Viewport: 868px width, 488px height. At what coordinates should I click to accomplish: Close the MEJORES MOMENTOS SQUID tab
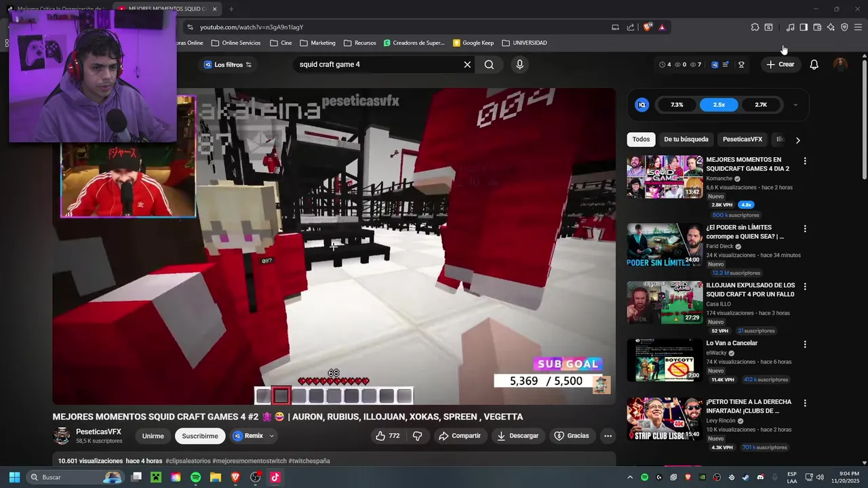(x=214, y=9)
